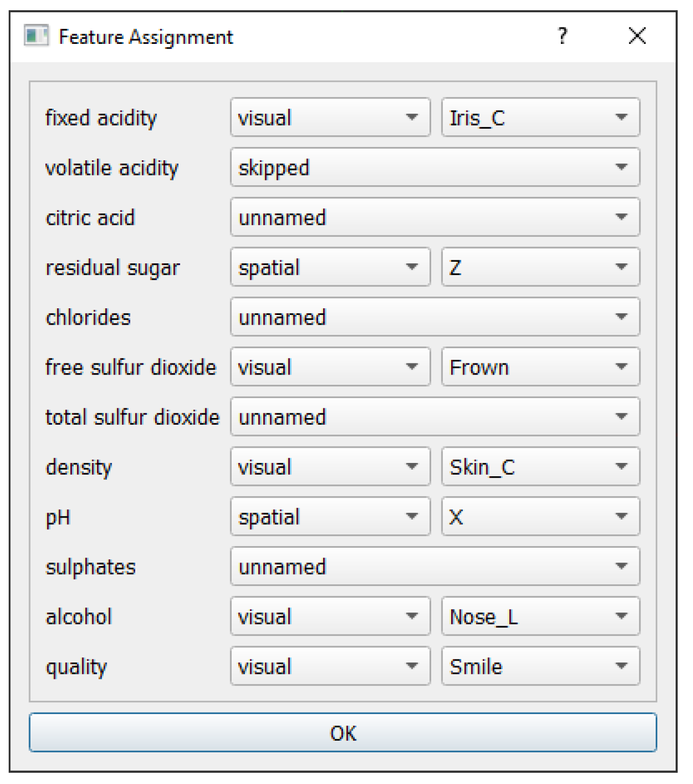Open the Frown feature dropdown
The height and width of the screenshot is (784, 693).
pos(540,367)
